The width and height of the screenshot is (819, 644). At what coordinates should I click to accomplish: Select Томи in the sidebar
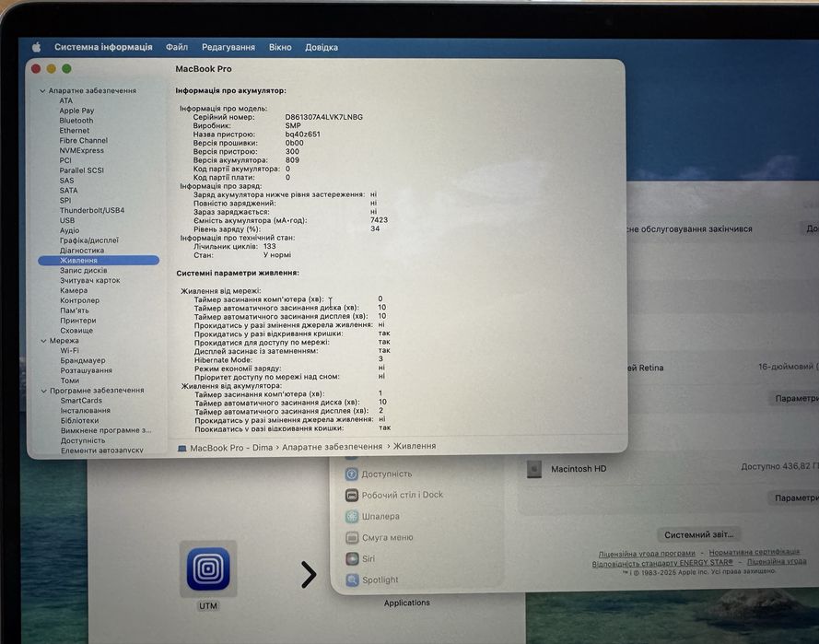pos(69,381)
